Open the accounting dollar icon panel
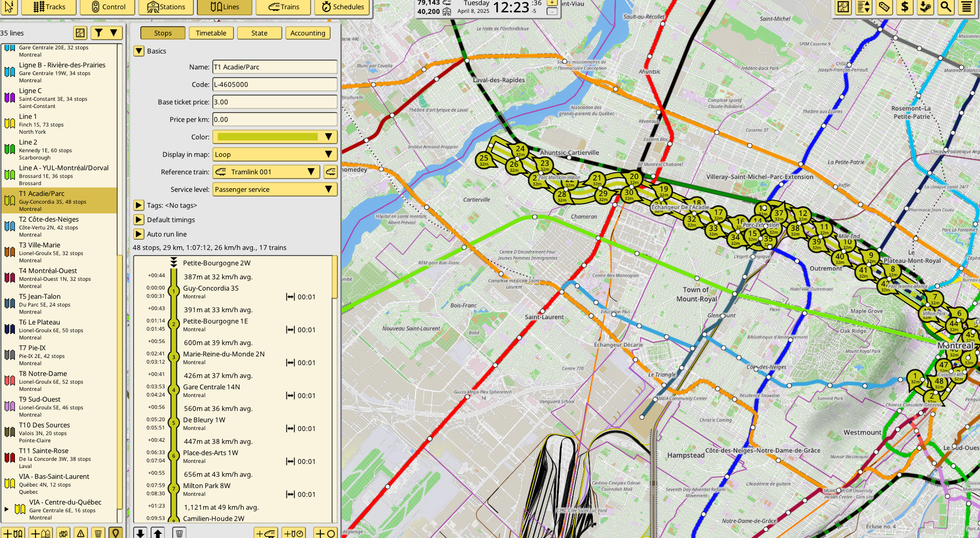 (904, 7)
